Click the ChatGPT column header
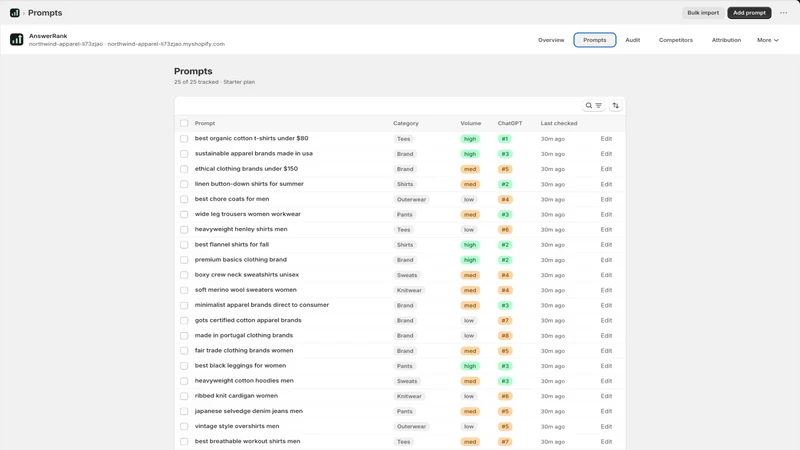The image size is (800, 450). click(x=510, y=123)
